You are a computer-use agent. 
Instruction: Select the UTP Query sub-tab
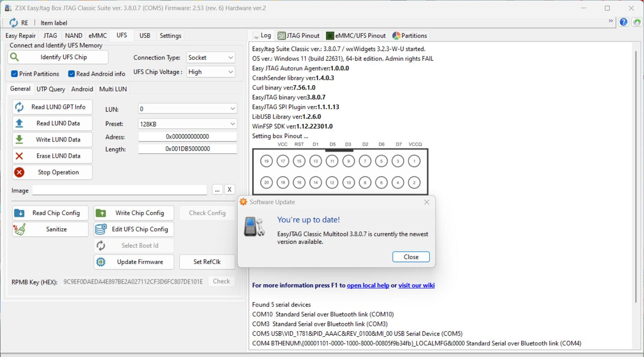51,89
